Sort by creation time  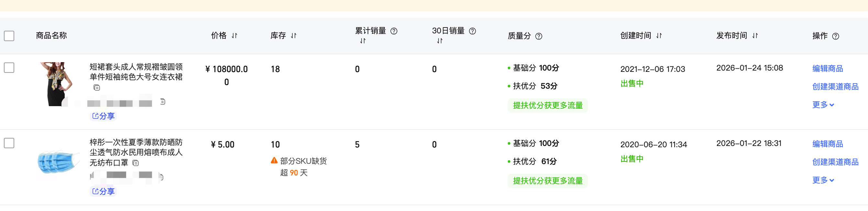(x=659, y=36)
